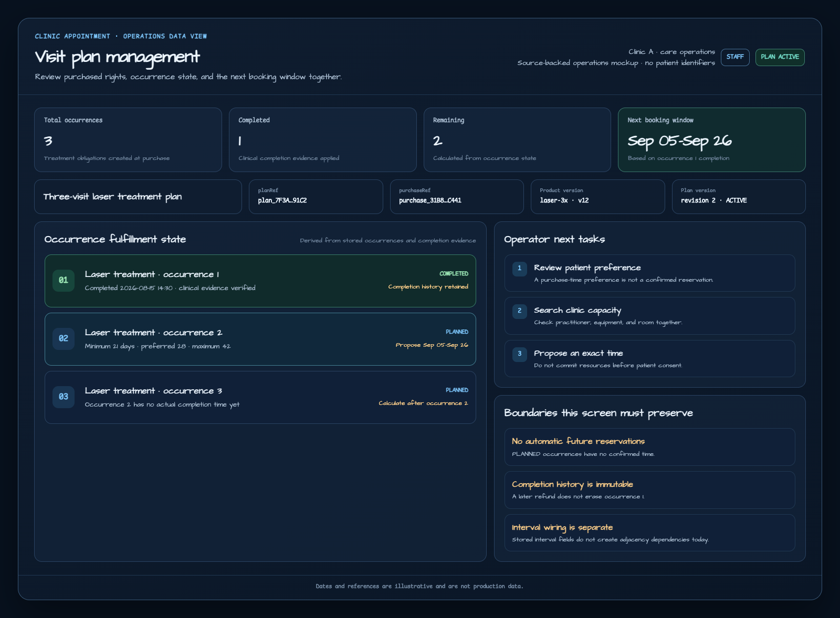Click "Interval wiring is separate" boundary

pos(650,532)
